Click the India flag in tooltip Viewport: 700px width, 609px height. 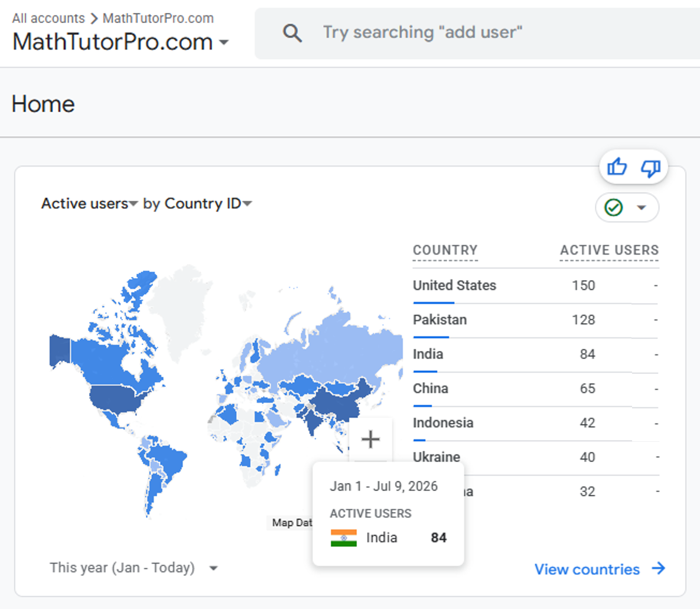344,538
